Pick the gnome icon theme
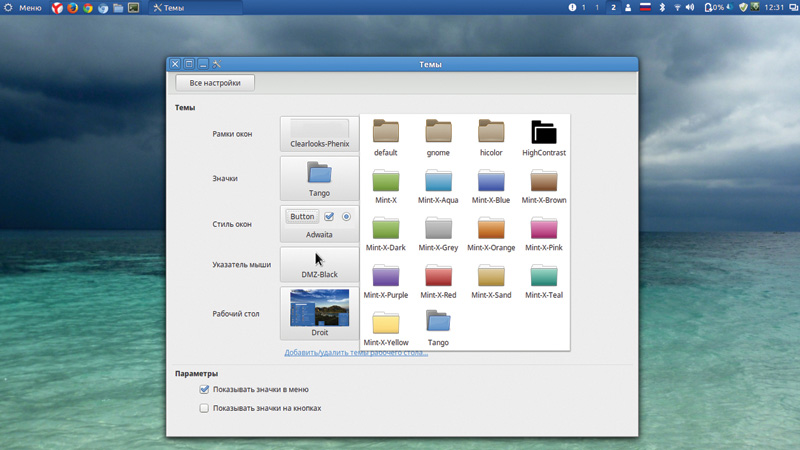This screenshot has height=450, width=800. [x=438, y=137]
